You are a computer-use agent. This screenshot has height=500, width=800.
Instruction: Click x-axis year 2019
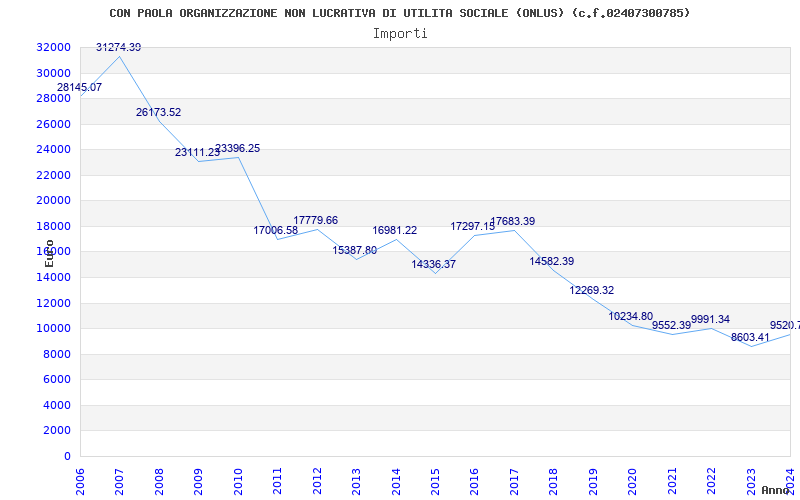coord(593,481)
